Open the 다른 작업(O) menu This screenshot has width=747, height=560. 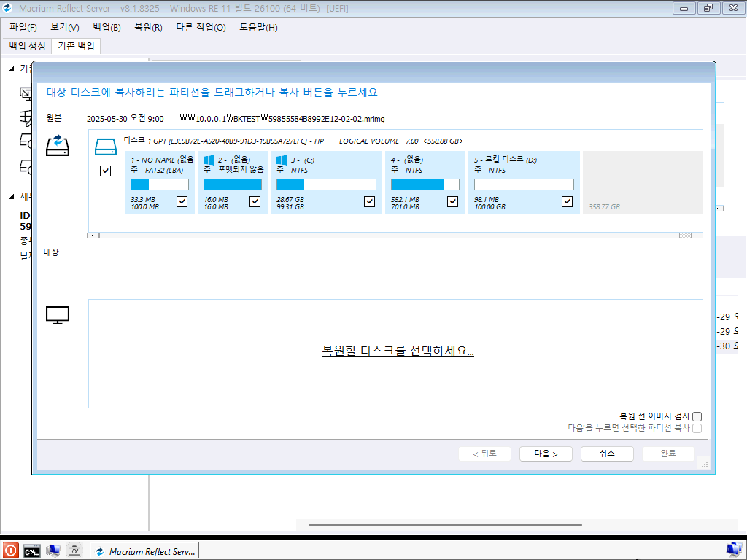click(x=201, y=27)
